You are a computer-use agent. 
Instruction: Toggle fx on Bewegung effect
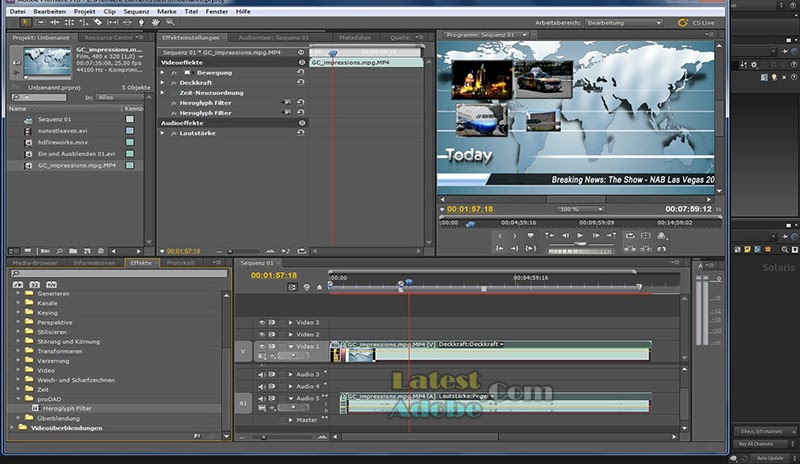pyautogui.click(x=173, y=73)
